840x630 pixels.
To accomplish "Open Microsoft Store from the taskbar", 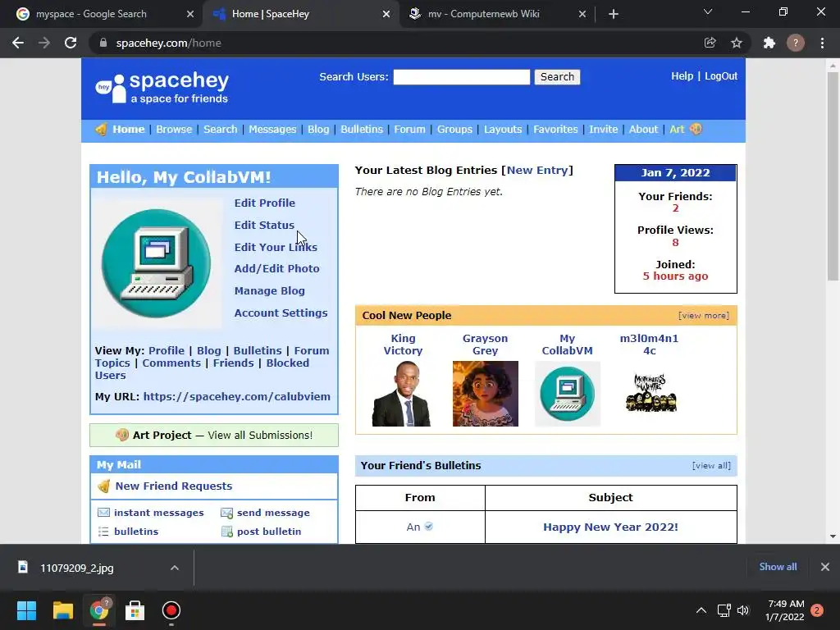I will coord(135,610).
